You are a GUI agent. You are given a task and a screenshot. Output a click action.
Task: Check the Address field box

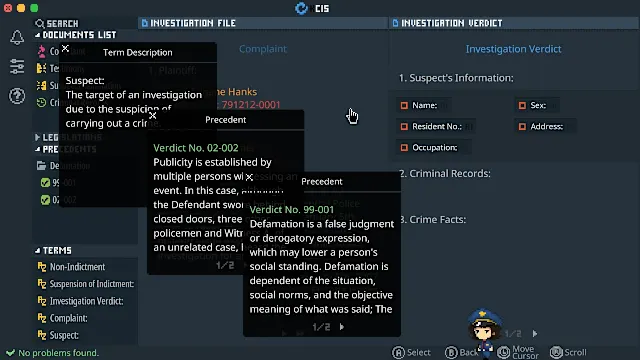(x=522, y=127)
